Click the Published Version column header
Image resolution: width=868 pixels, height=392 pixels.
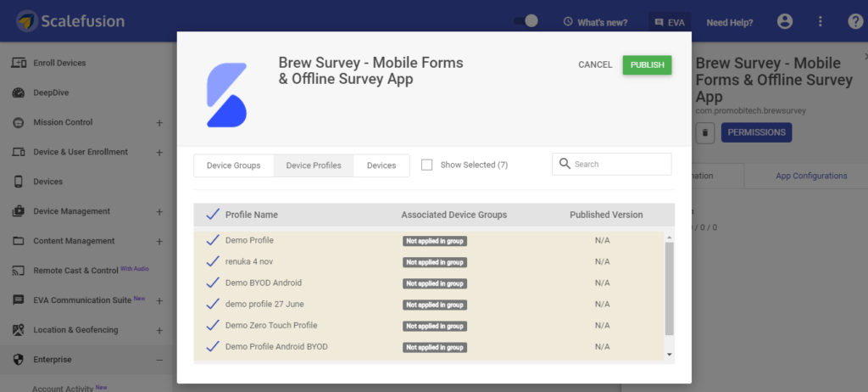coord(606,215)
